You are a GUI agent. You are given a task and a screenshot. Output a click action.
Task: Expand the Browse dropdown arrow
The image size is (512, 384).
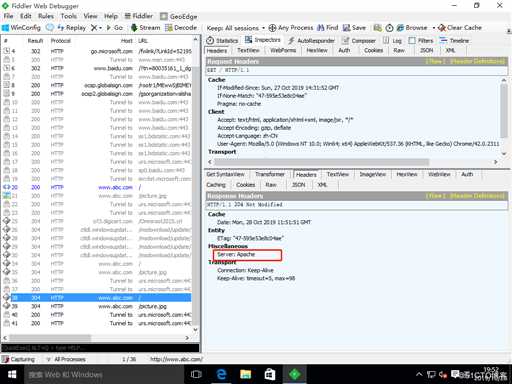(434, 28)
